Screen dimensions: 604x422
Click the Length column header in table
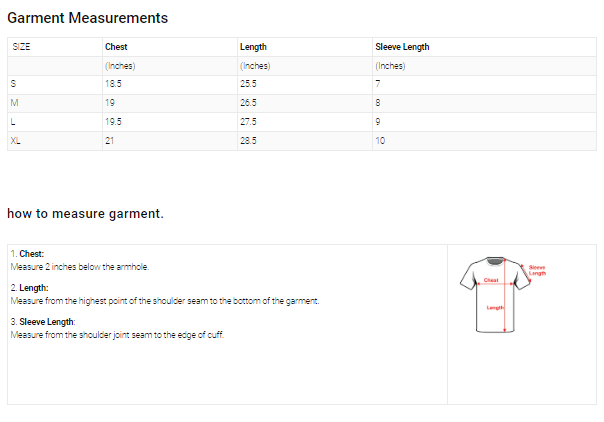pos(253,47)
